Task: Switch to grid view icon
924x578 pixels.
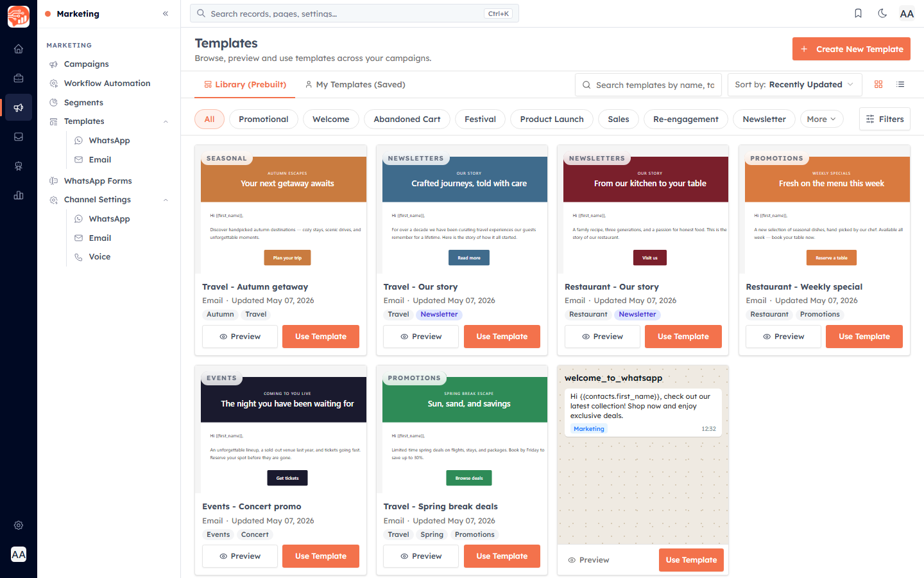Action: [x=878, y=84]
